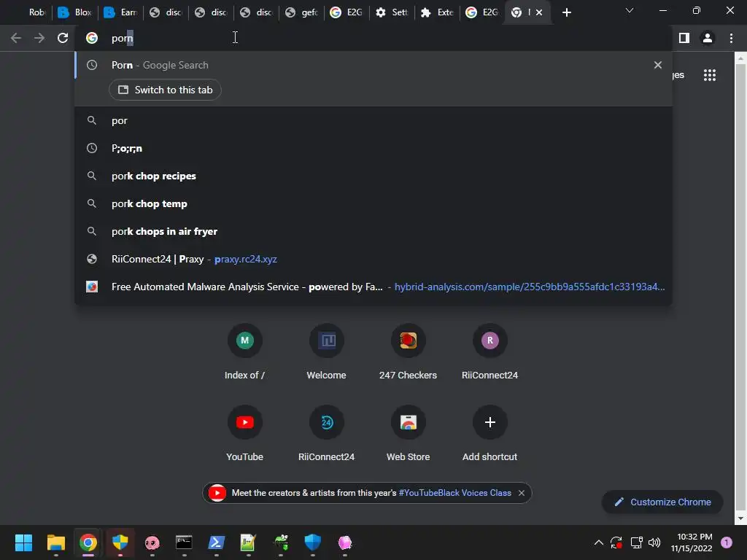747x560 pixels.
Task: Open the notification badge in tray
Action: click(x=727, y=542)
